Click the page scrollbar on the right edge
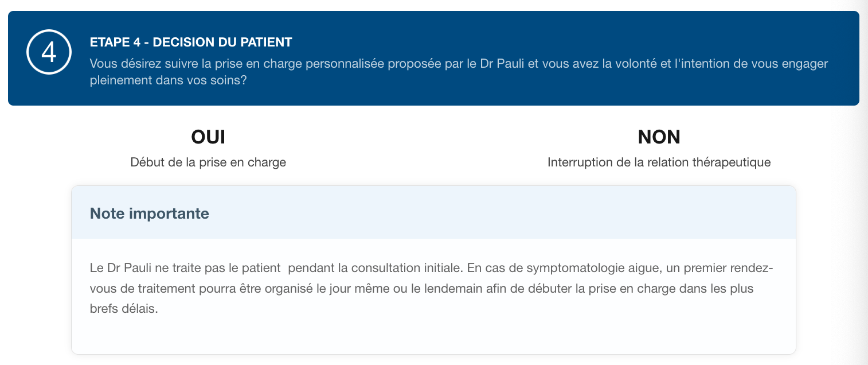The width and height of the screenshot is (868, 365). (x=863, y=182)
